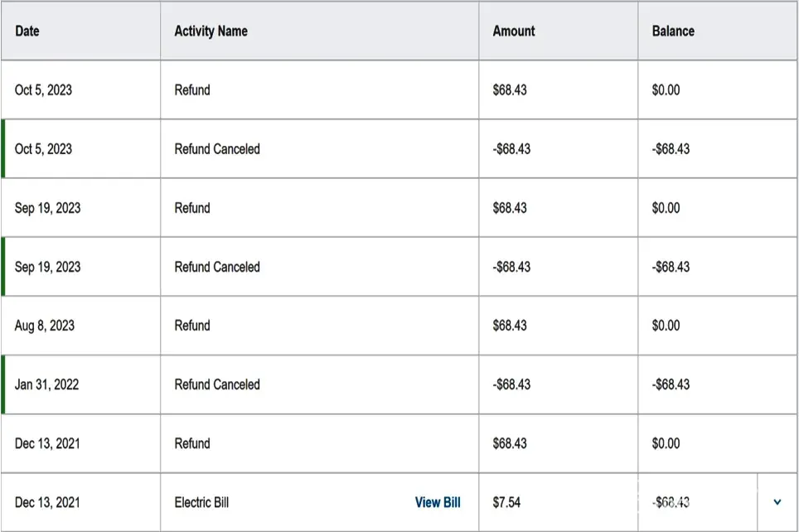Screen dimensions: 799x532
Task: Select the Oct 5, 2023 Refund Canceled activity
Action: [217, 149]
